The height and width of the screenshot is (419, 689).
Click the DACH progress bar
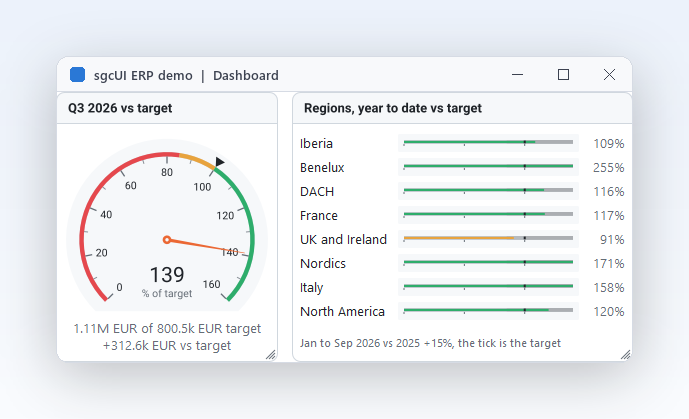488,191
